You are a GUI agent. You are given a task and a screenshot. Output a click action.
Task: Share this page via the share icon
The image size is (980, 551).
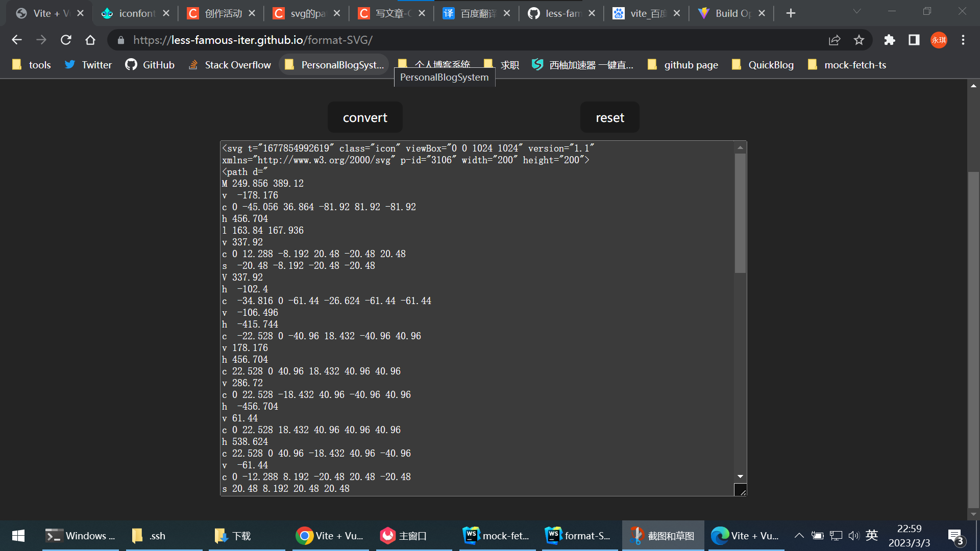834,40
